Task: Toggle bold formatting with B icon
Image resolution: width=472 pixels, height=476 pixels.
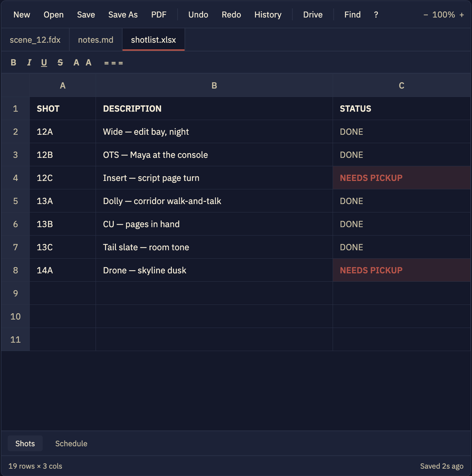Action: (x=13, y=63)
